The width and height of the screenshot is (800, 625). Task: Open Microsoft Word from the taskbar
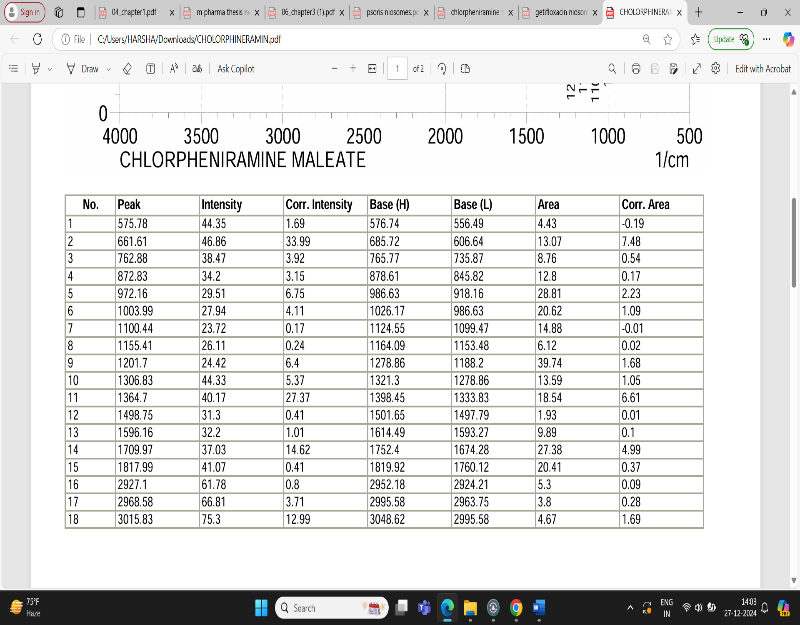pyautogui.click(x=539, y=608)
